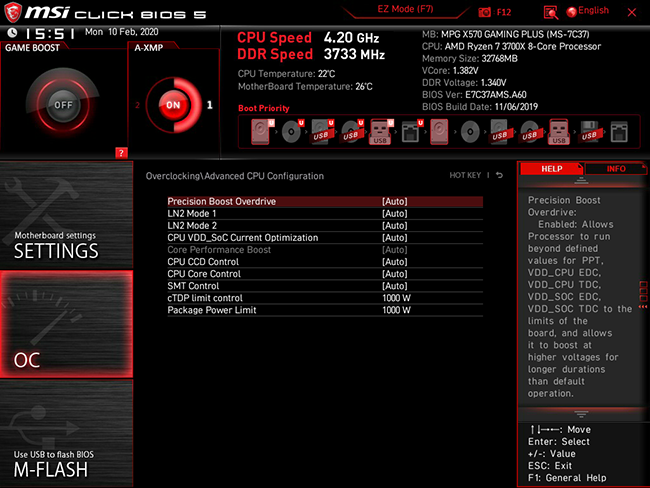Select the legacy USB CD/DVD boot icon
The image size is (650, 488).
pos(530,132)
